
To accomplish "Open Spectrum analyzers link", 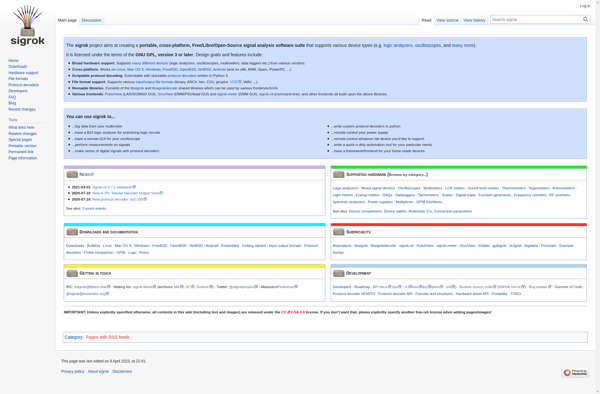I will coord(349,202).
